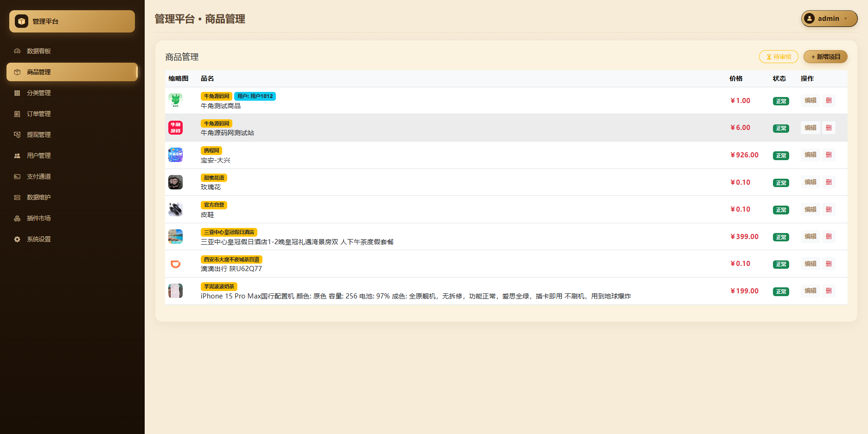Viewport: 868px width, 434px height.
Task: Delete the 三亚中心皇冠假日酒店 package row
Action: click(829, 236)
